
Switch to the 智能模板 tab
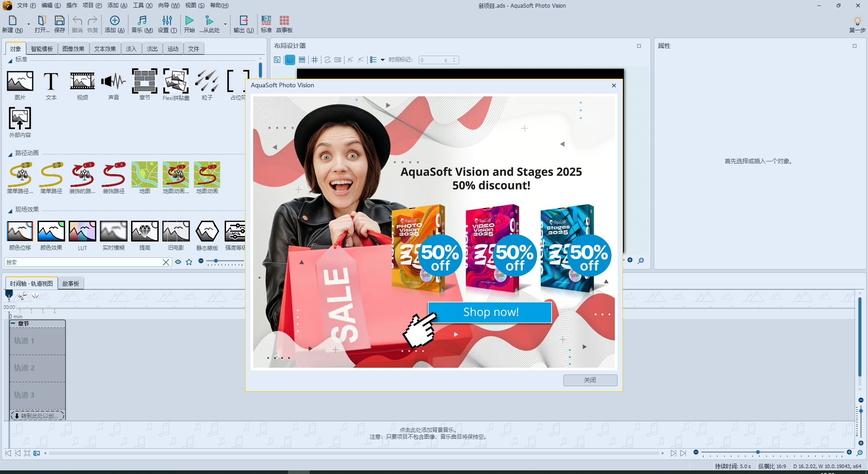[x=42, y=49]
